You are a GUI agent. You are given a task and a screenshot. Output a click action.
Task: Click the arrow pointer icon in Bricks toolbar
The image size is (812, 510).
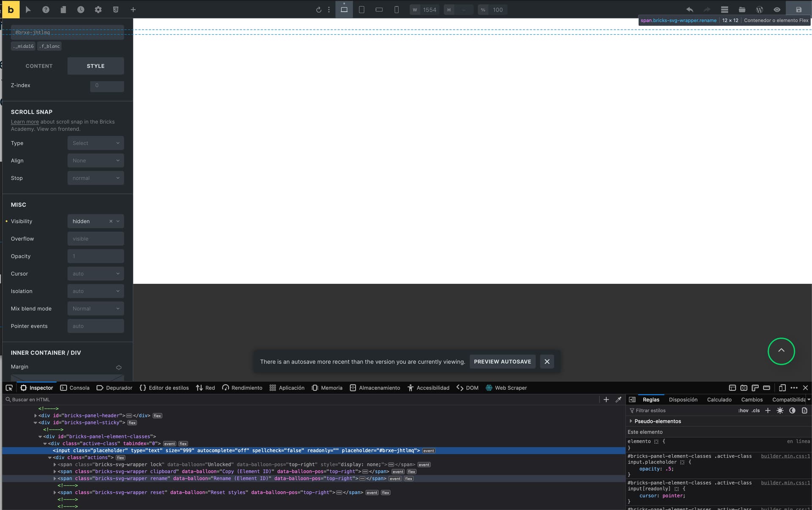(x=28, y=10)
